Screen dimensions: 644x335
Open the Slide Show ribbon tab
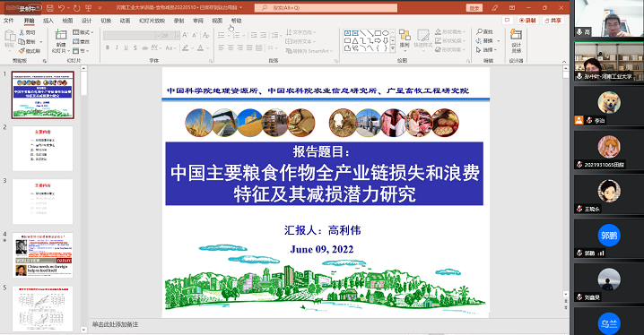pyautogui.click(x=152, y=21)
